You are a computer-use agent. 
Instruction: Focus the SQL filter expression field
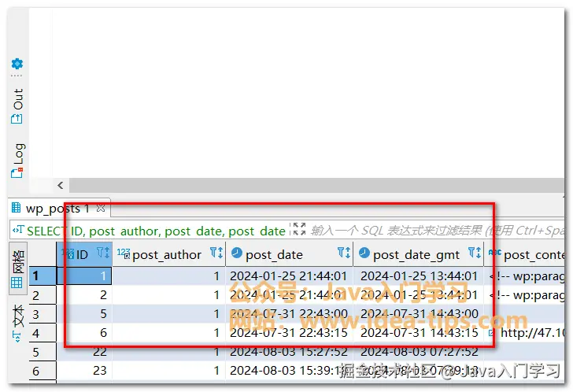[437, 231]
